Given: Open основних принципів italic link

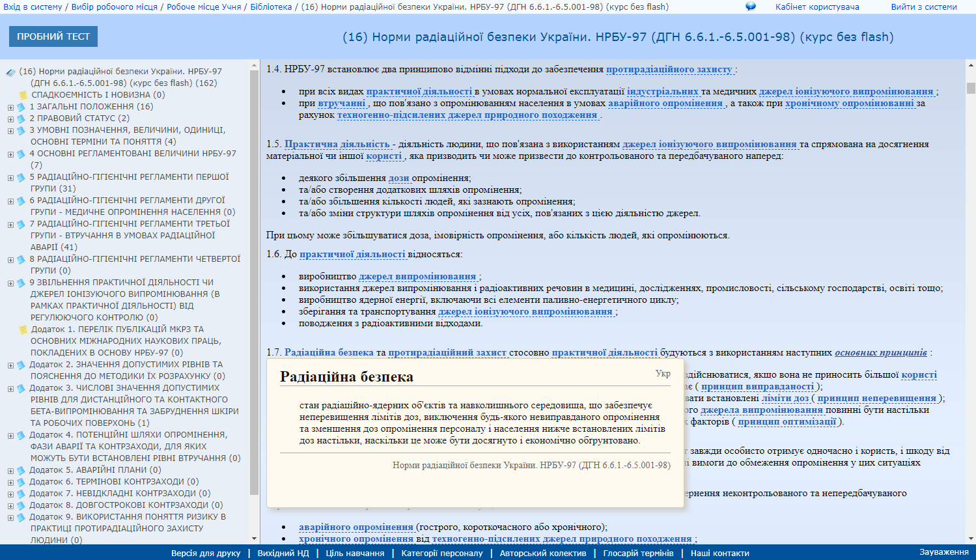Looking at the screenshot, I should (881, 352).
